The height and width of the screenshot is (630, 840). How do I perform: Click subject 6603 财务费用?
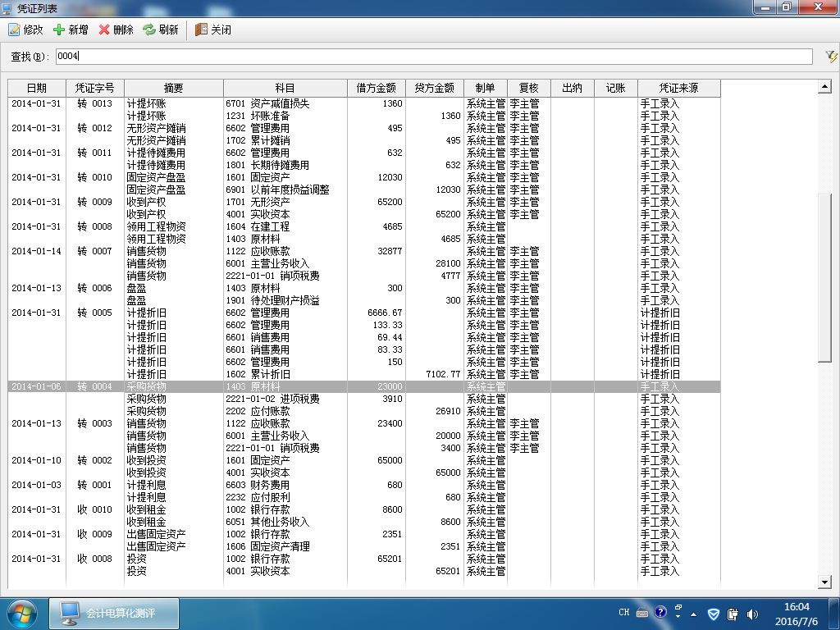pyautogui.click(x=258, y=486)
